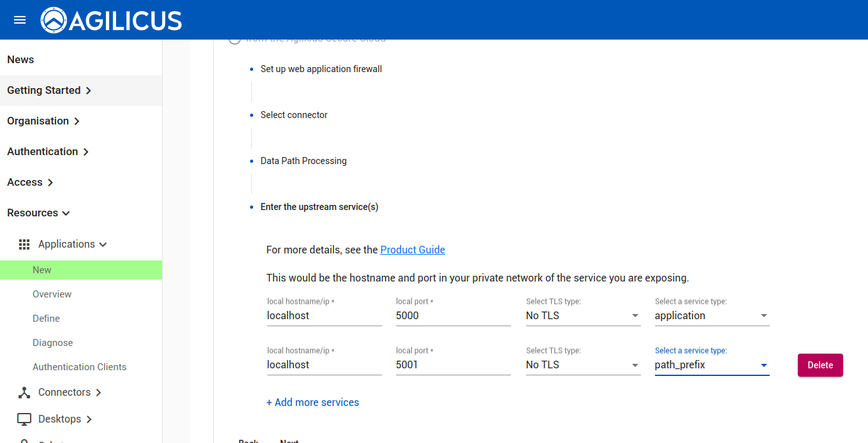Delete the second upstream service row
The width and height of the screenshot is (868, 443).
coord(820,365)
